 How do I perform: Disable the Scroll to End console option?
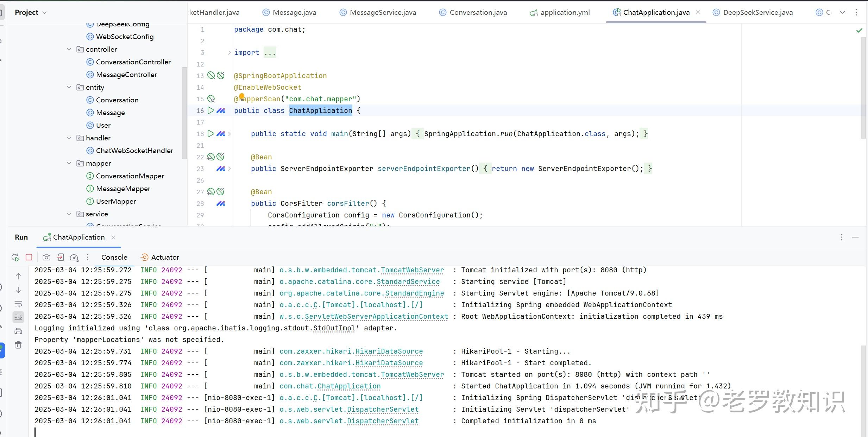tap(18, 317)
